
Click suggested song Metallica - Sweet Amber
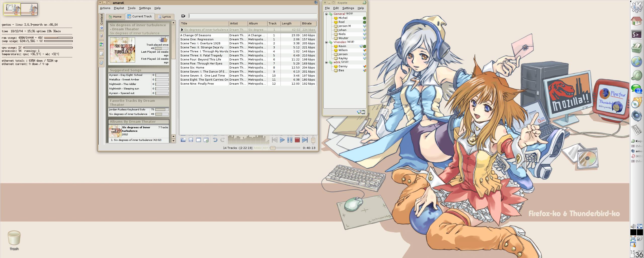124,80
